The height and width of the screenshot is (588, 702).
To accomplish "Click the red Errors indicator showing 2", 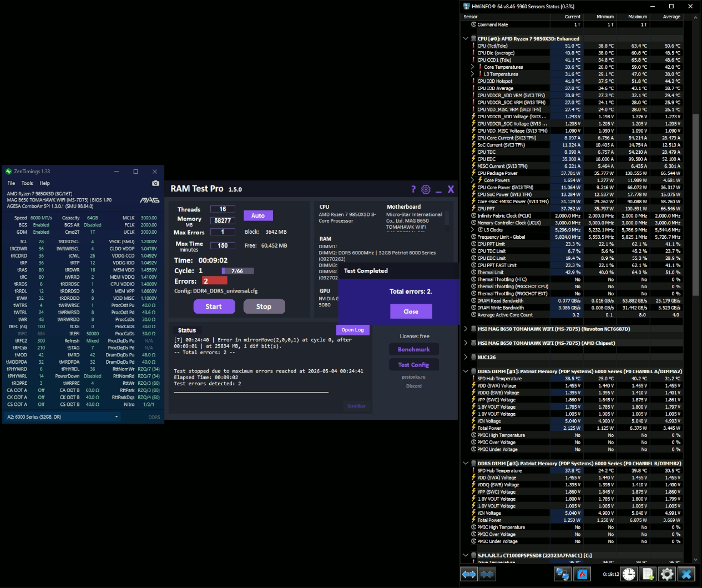I will point(214,281).
